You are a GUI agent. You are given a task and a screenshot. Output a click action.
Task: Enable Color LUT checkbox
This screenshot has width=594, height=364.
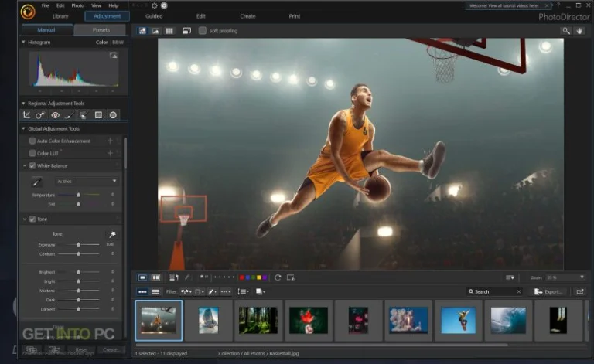(32, 153)
